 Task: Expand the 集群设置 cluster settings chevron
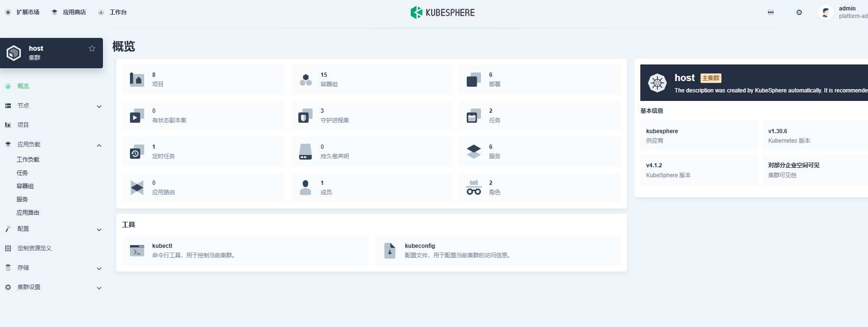pos(99,288)
